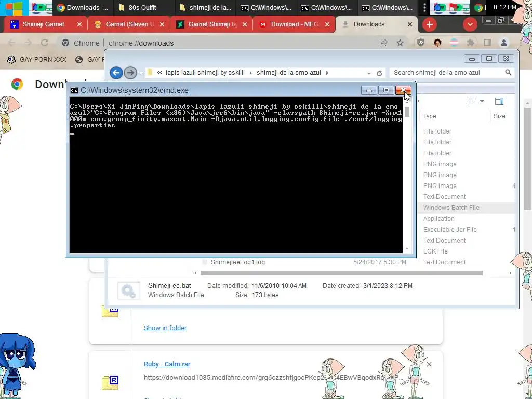Open the Explorer view options dropdown arrow
Viewport: 532px width, 399px height.
pos(482,101)
